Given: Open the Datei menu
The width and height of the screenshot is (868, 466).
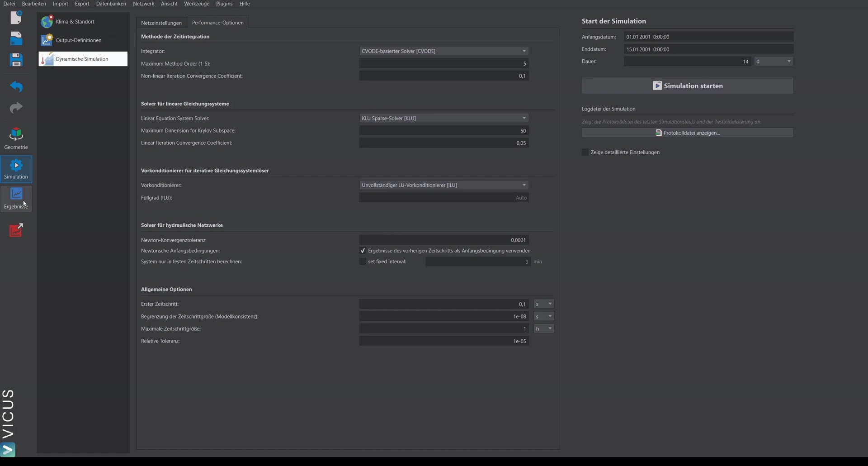Looking at the screenshot, I should [x=9, y=4].
